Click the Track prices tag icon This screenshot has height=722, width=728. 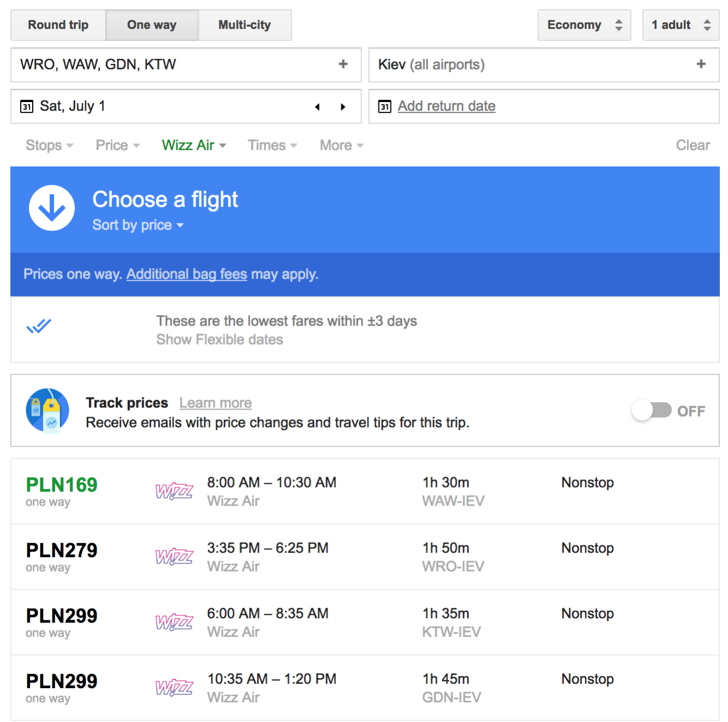[47, 411]
